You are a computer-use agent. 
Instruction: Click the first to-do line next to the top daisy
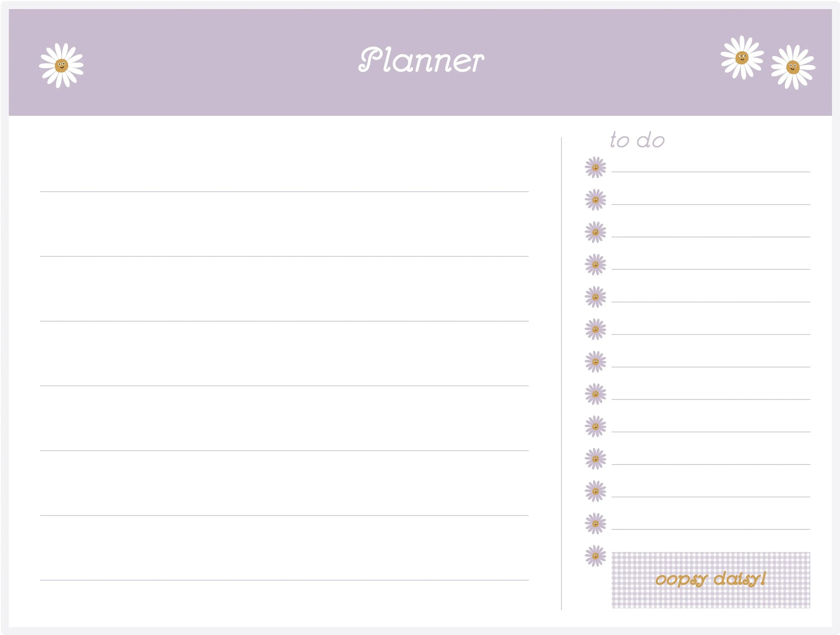711,171
